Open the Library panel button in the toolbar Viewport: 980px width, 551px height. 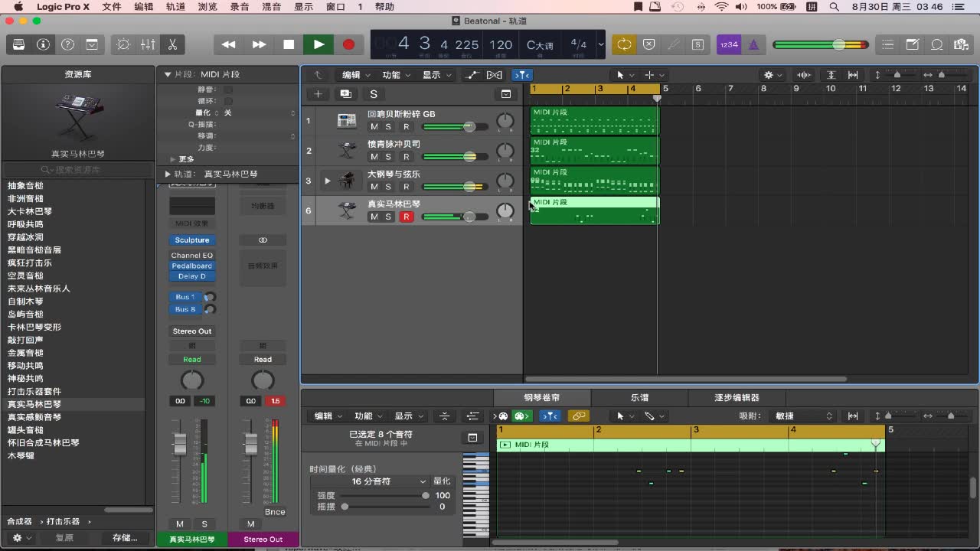pyautogui.click(x=18, y=44)
